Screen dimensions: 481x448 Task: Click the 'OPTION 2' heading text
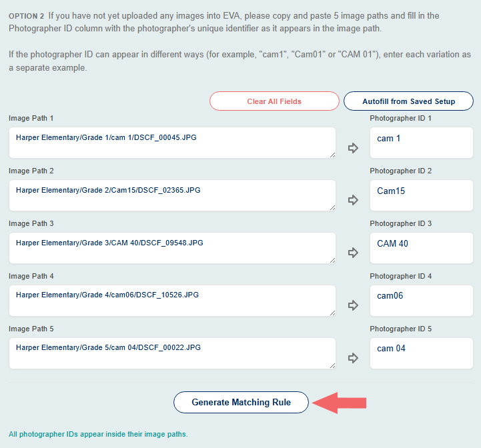[27, 16]
